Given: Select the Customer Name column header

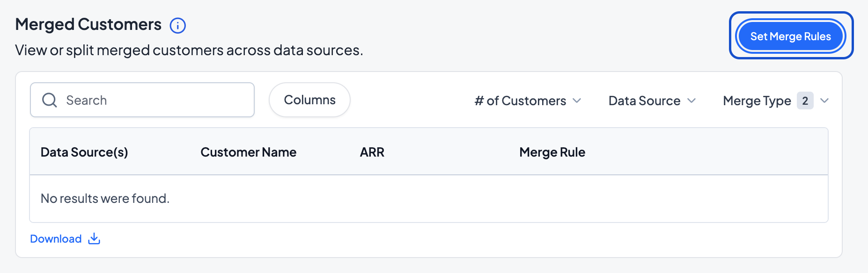Looking at the screenshot, I should pyautogui.click(x=248, y=152).
